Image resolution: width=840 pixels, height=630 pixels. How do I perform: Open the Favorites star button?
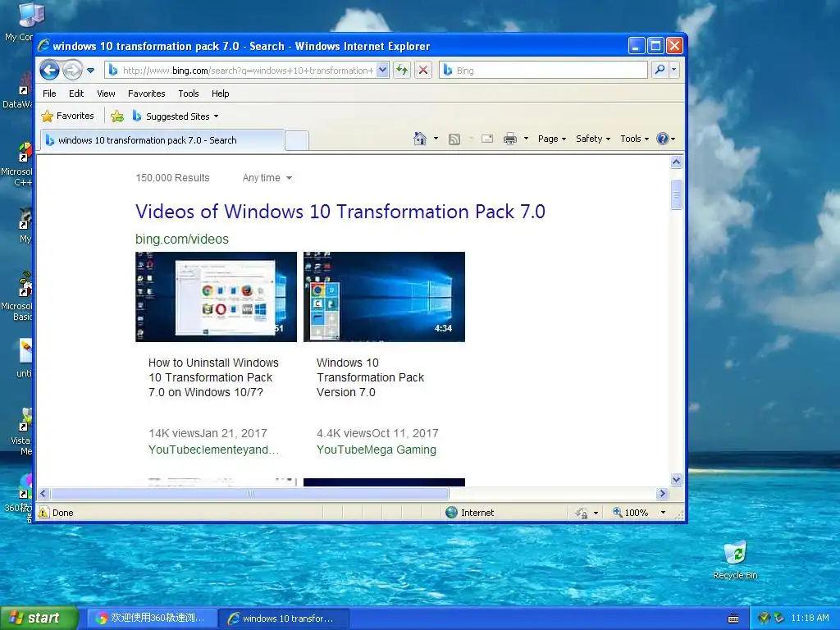point(67,116)
